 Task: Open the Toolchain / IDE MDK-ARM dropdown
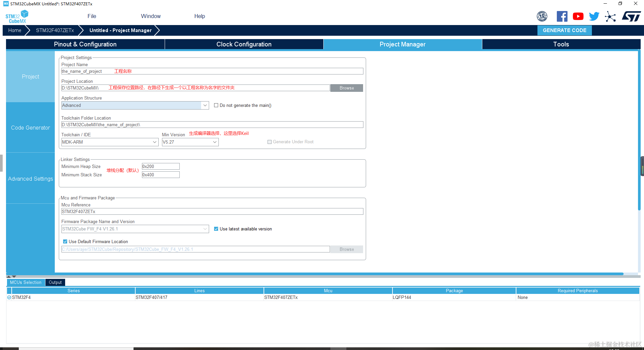pos(110,142)
